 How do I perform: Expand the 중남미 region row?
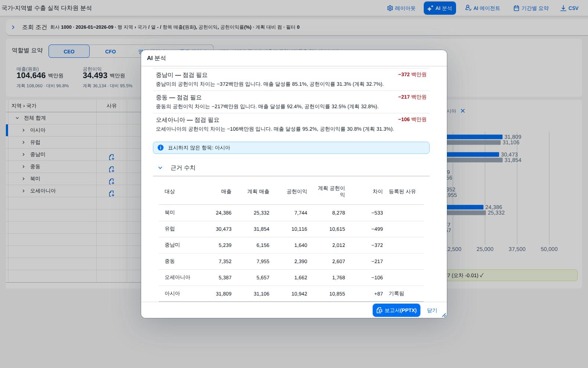(24, 155)
